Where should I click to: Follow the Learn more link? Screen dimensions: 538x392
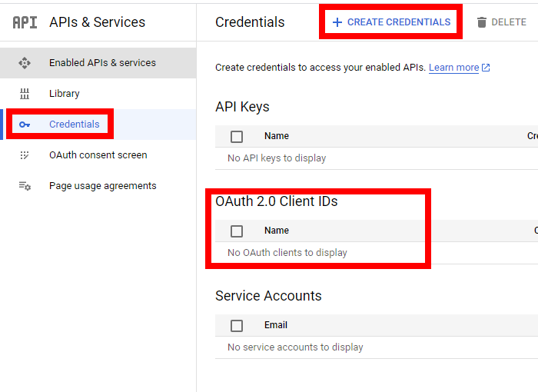453,68
